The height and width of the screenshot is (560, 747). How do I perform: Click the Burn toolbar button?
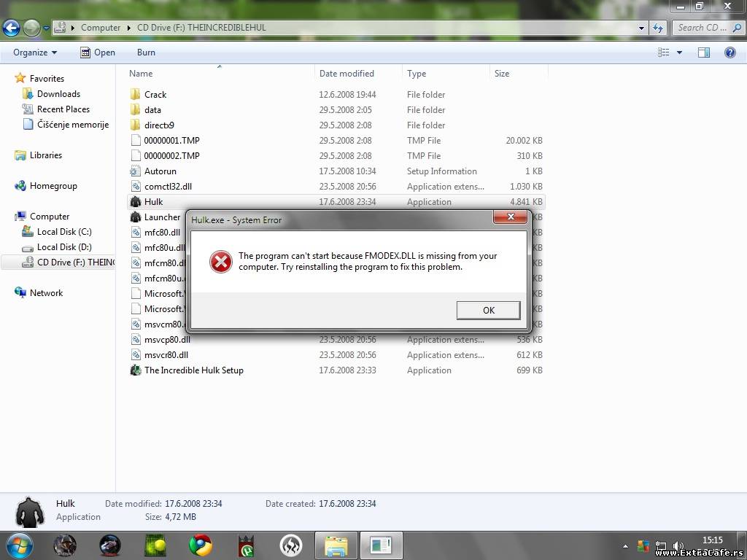[146, 52]
